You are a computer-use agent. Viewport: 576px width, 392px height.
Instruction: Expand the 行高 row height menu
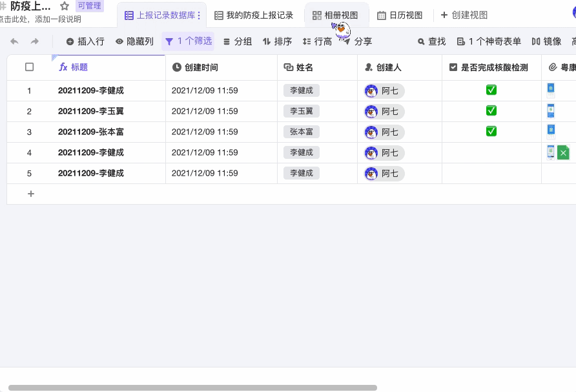tap(317, 41)
